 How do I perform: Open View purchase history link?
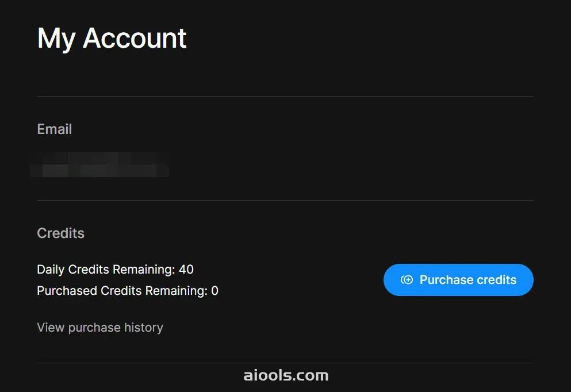[100, 328]
